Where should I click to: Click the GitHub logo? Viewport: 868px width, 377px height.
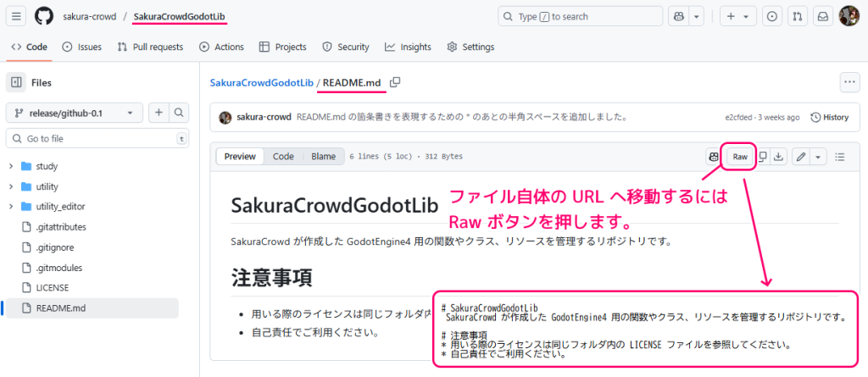44,16
